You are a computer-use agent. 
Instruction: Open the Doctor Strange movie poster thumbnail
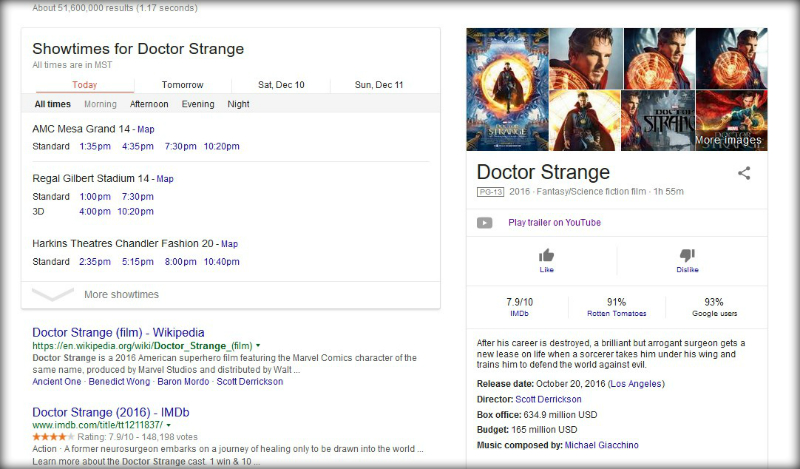[507, 89]
